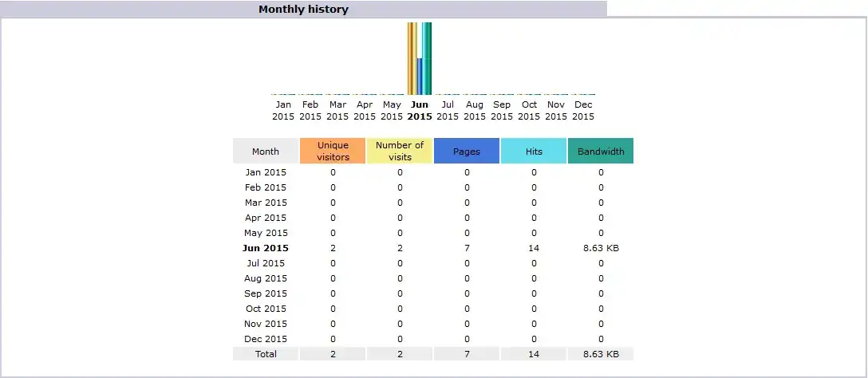This screenshot has width=868, height=378.
Task: Click the Total row pages value 7
Action: tap(467, 353)
